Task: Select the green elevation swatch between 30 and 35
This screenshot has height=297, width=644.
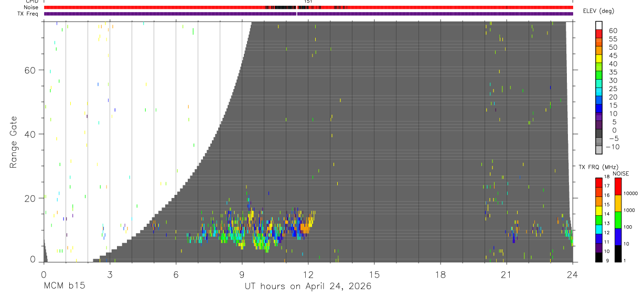Action: tap(599, 76)
